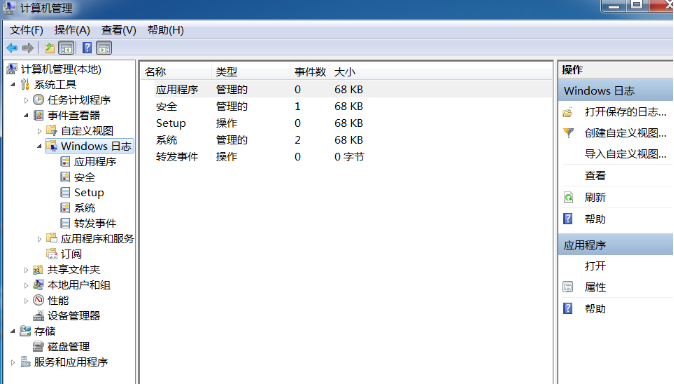
Task: Open the 查看 action submenu
Action: tap(595, 175)
